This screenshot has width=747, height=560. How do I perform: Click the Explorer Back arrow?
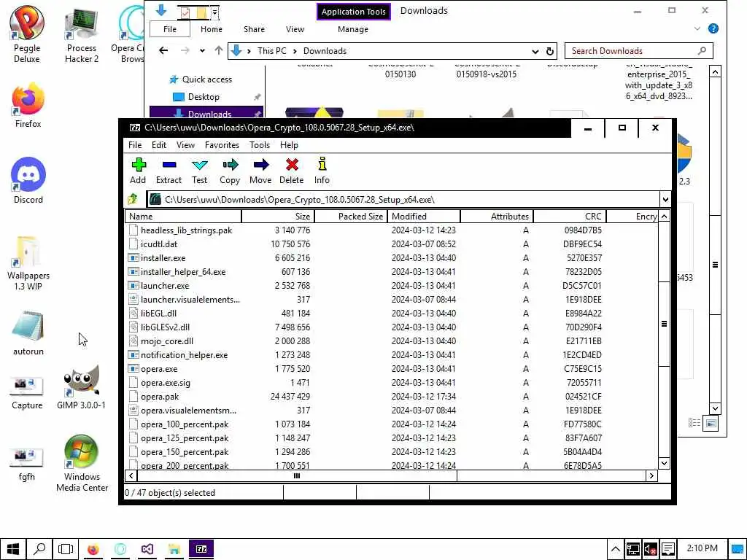click(x=163, y=50)
